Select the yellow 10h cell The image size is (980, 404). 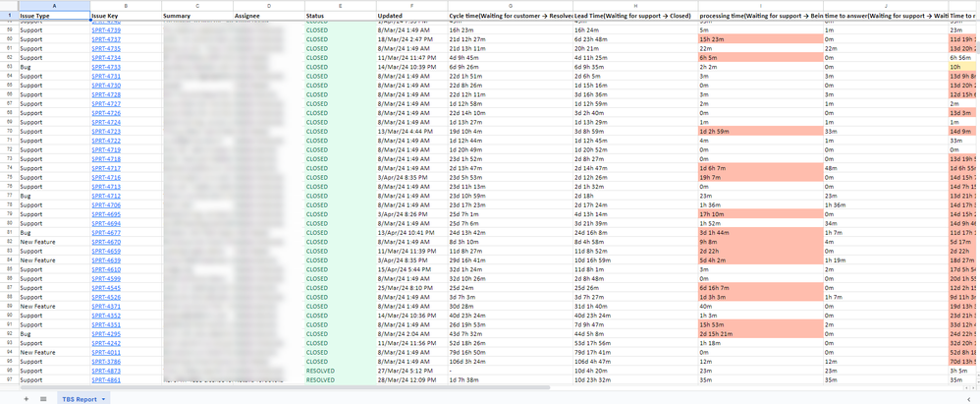[963, 67]
